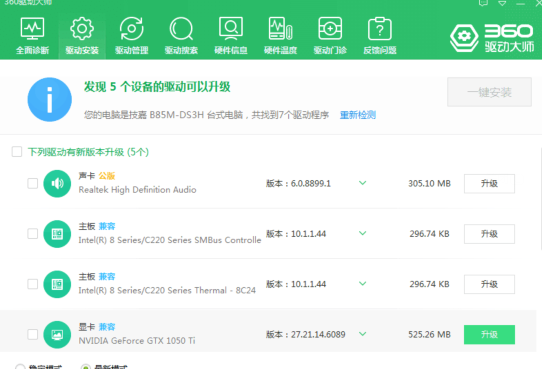Open the 驱动门诊 clinic icon
542x369 pixels.
click(x=330, y=28)
